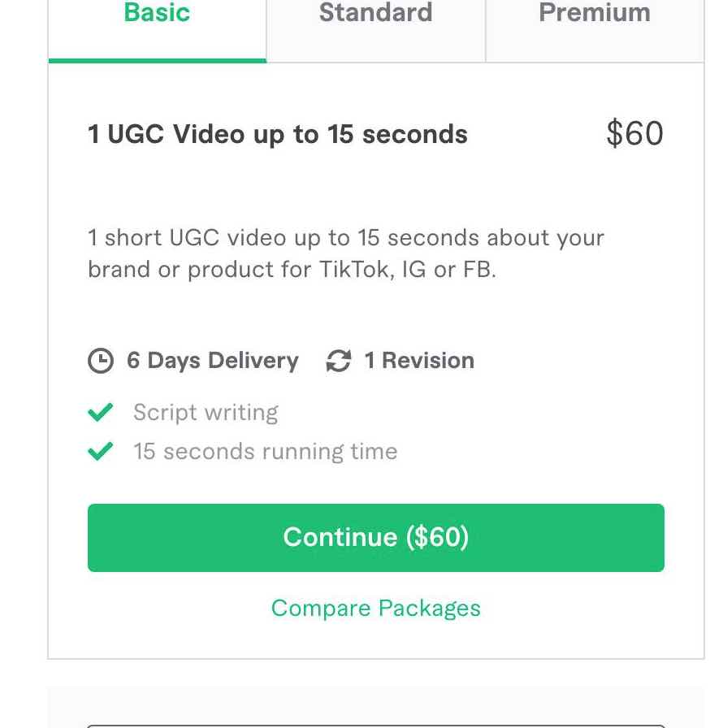Click the green active indicator under Basic tab
710x728 pixels.
coord(158,61)
